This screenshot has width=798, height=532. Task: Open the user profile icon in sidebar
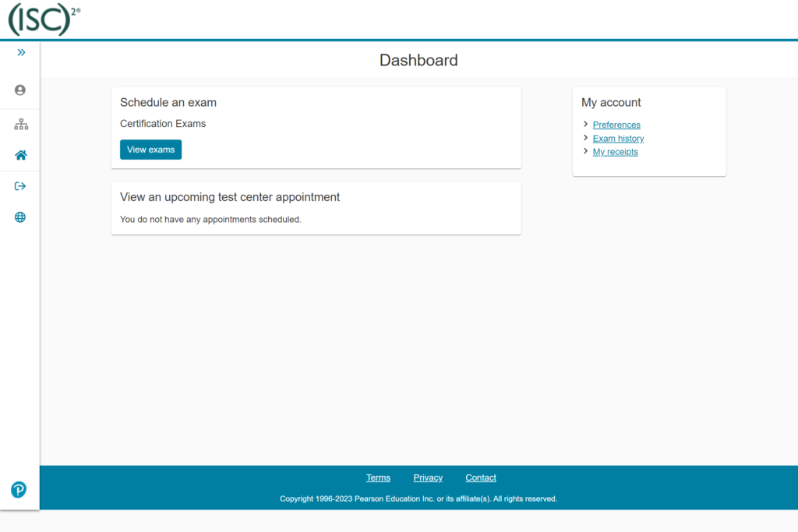coord(19,90)
